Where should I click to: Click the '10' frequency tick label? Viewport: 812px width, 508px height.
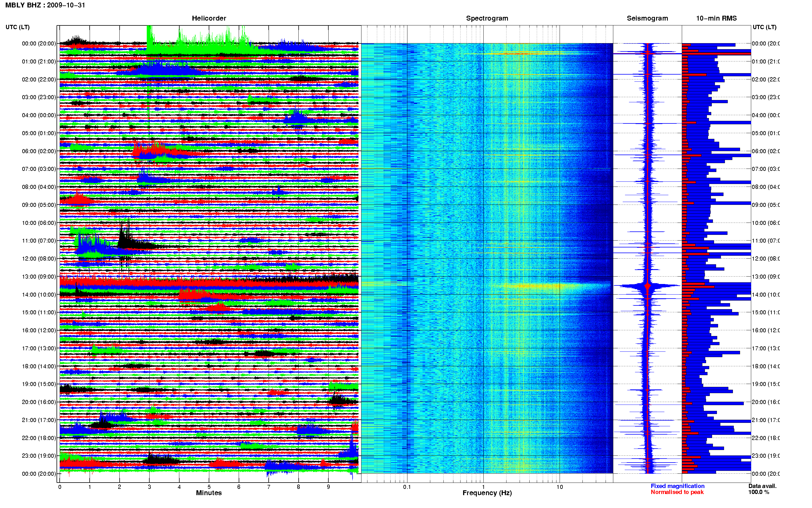(560, 487)
